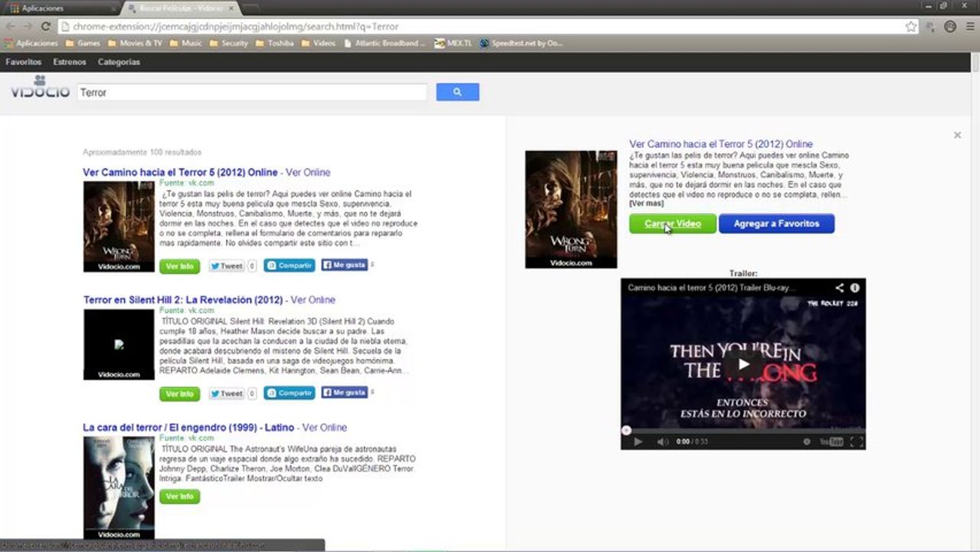Viewport: 980px width, 552px height.
Task: Click Ver Info under Camino hacia el Terror 5
Action: [179, 266]
